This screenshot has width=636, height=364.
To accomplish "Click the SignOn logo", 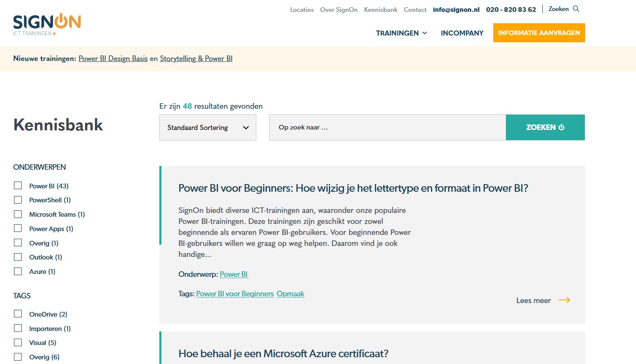I will 47,22.
